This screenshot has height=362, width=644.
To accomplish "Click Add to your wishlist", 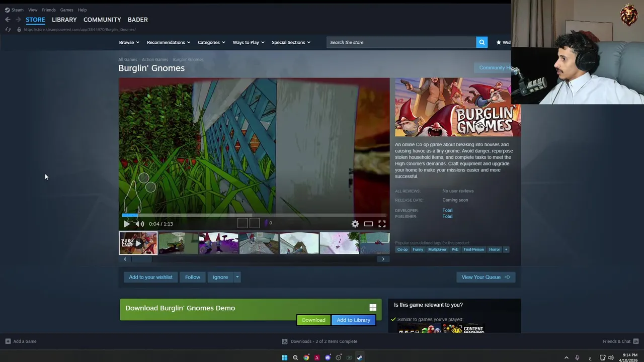I will click(150, 277).
